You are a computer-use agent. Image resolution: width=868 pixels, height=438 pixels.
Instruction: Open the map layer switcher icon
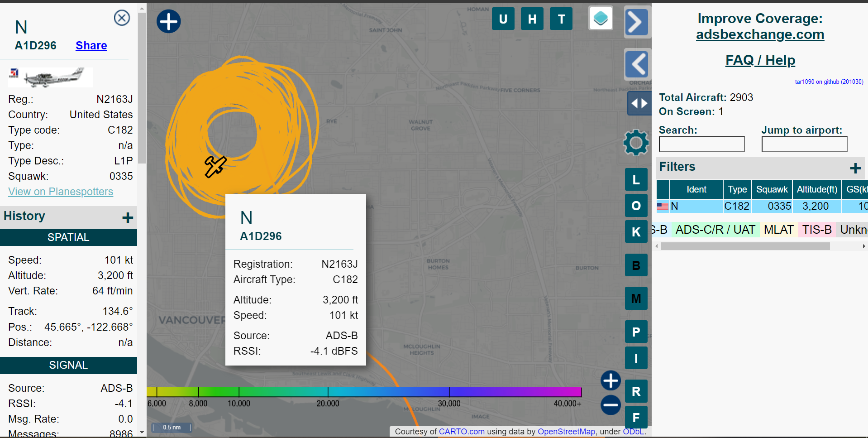pos(601,19)
